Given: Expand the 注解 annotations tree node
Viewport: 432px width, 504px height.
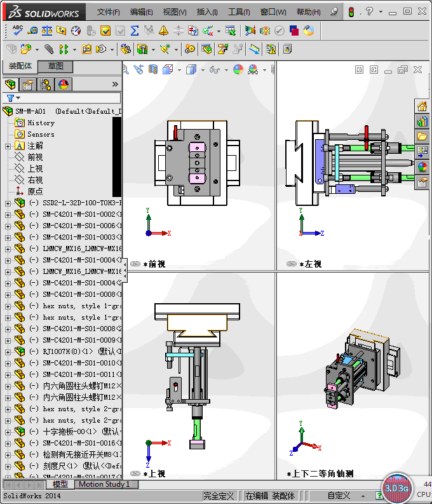Looking at the screenshot, I should pos(8,146).
